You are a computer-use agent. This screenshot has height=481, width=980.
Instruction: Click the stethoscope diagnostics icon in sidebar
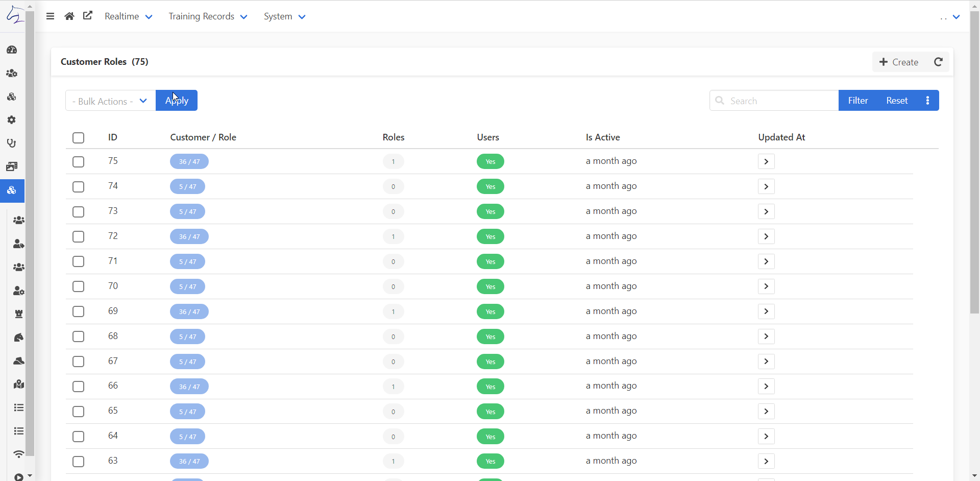pos(11,143)
